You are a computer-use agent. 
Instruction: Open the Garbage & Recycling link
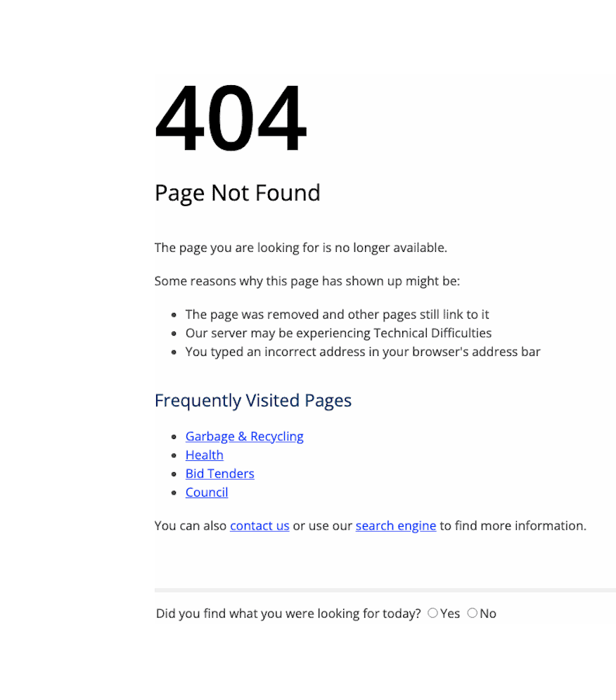(x=244, y=436)
